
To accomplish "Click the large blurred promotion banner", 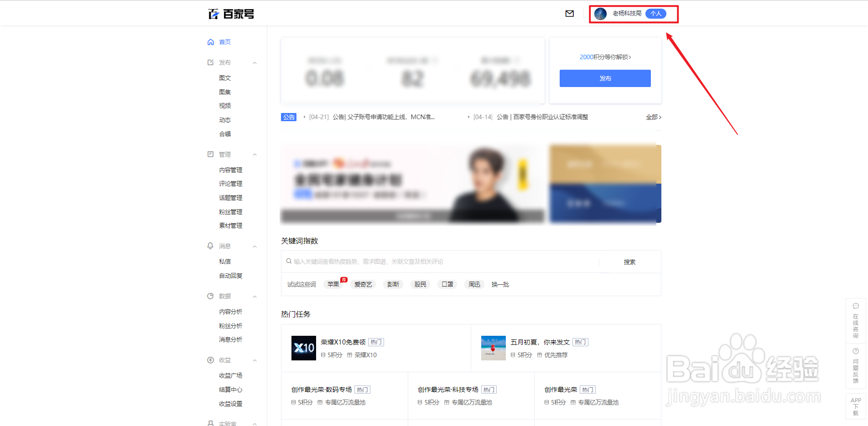I will coord(412,185).
